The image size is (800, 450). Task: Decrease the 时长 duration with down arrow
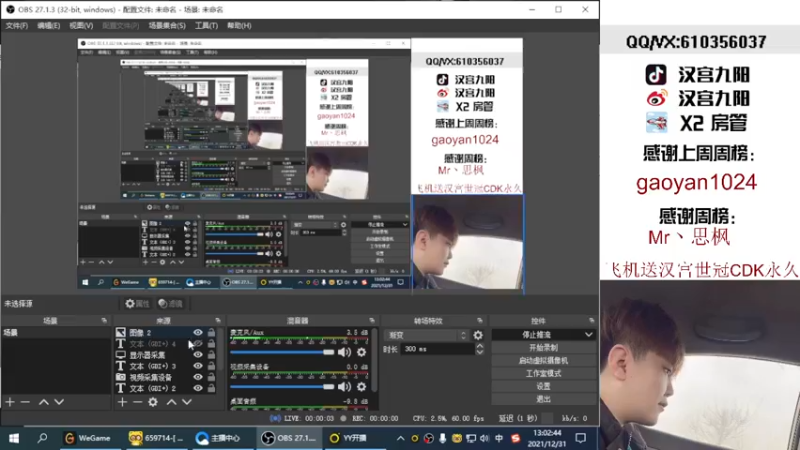[480, 352]
